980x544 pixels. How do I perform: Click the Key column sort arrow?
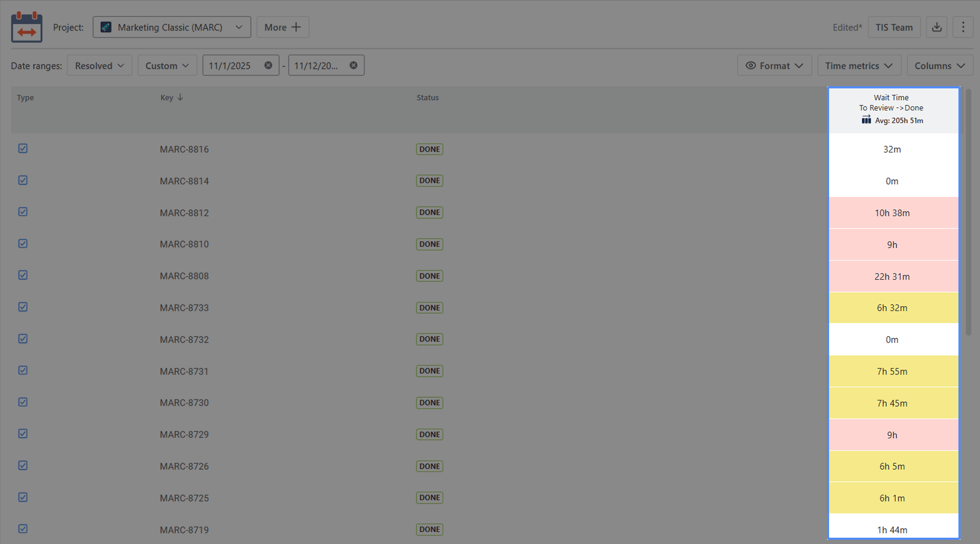tap(180, 97)
